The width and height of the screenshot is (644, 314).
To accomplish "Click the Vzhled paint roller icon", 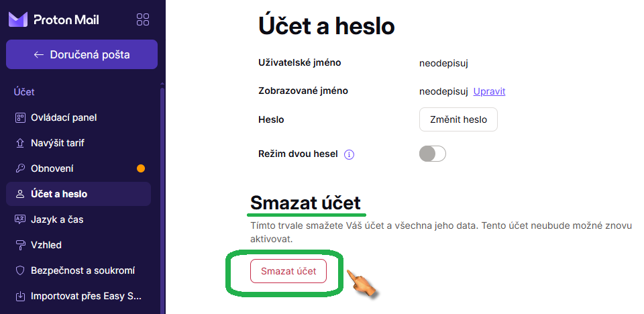I will pyautogui.click(x=20, y=245).
